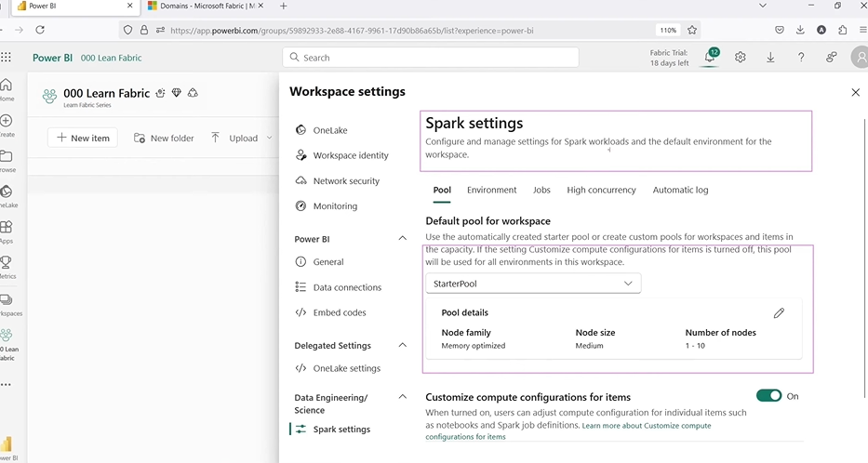Turn off Customize compute configurations toggle
Image resolution: width=868 pixels, height=463 pixels.
tap(768, 395)
